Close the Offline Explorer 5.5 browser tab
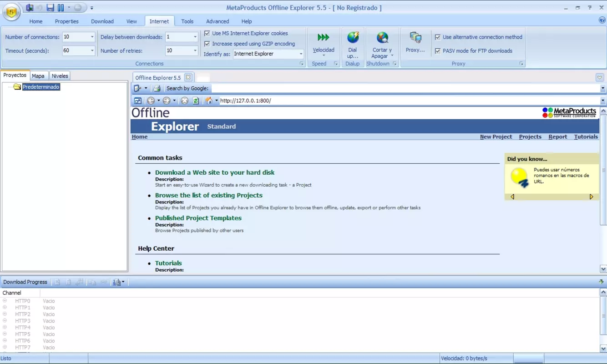607x364 pixels. pyautogui.click(x=188, y=77)
